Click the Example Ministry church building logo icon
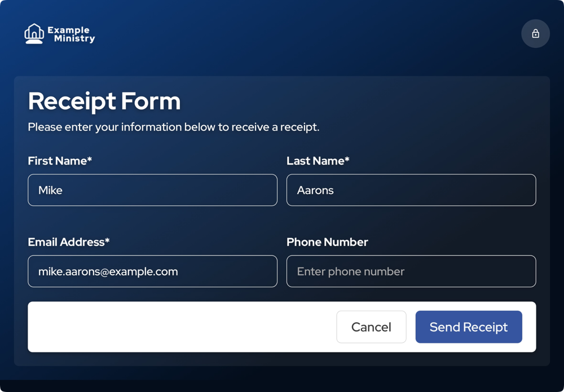Screen dimensions: 564x392 34,34
